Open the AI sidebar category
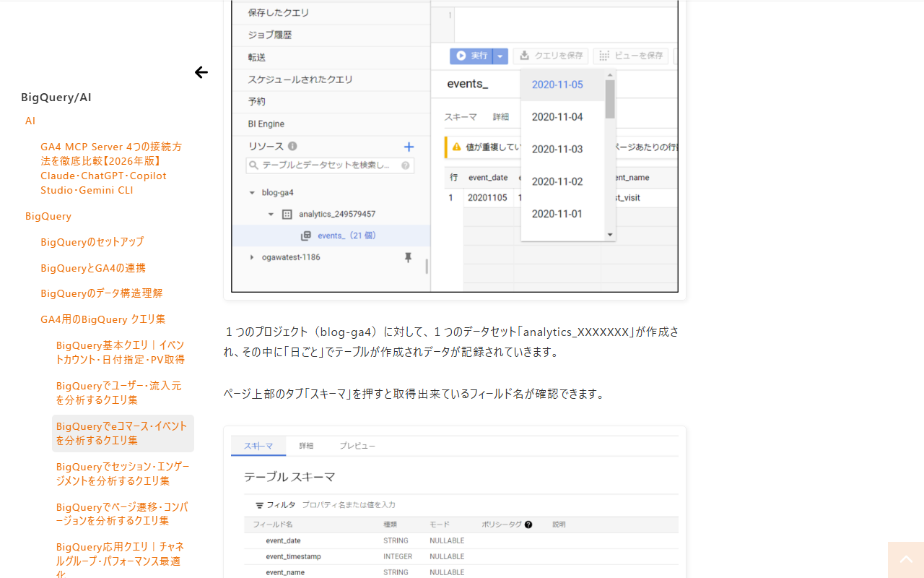The width and height of the screenshot is (924, 578). 30,121
